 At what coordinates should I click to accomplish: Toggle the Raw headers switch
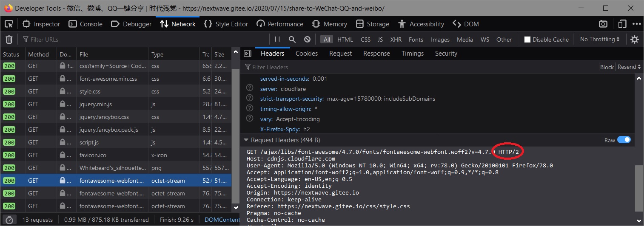pos(624,140)
